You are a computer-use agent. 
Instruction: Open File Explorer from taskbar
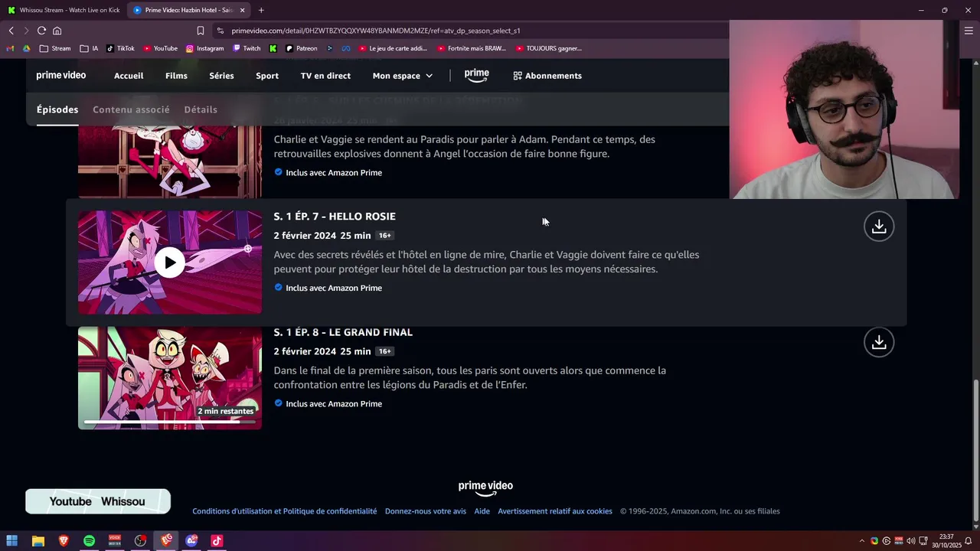click(x=38, y=541)
